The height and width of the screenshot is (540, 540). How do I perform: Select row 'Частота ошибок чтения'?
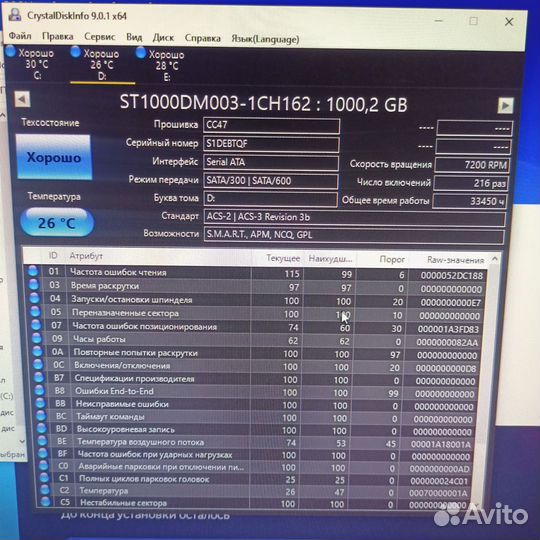coord(257,274)
